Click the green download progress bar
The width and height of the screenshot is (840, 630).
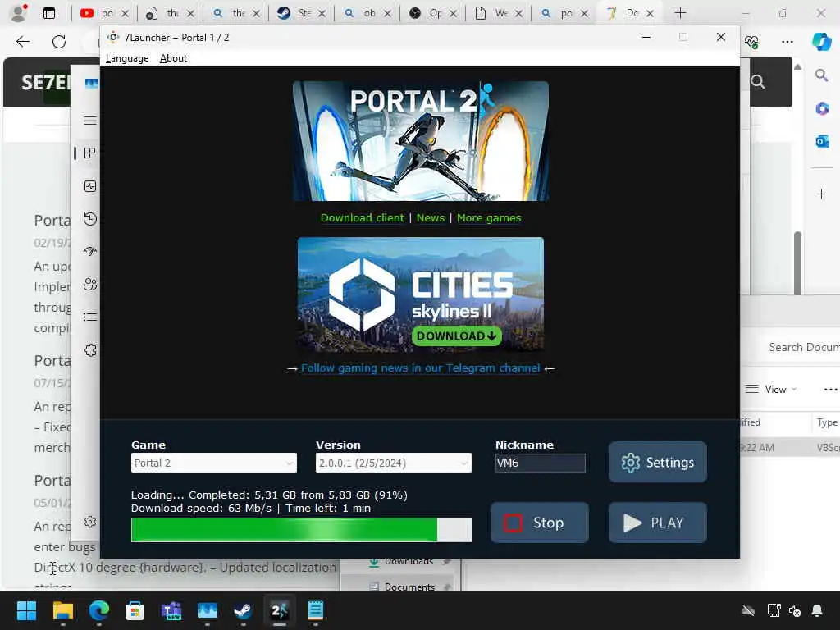point(302,530)
